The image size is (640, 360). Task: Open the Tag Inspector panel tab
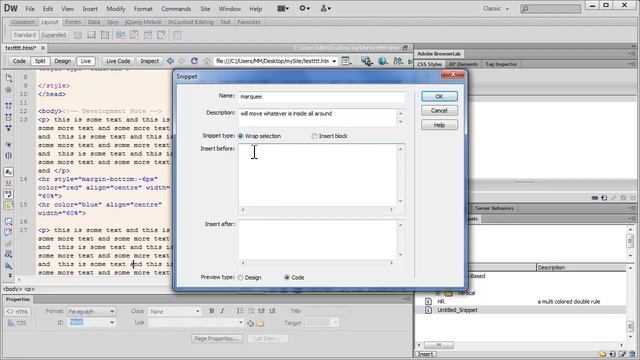501,64
